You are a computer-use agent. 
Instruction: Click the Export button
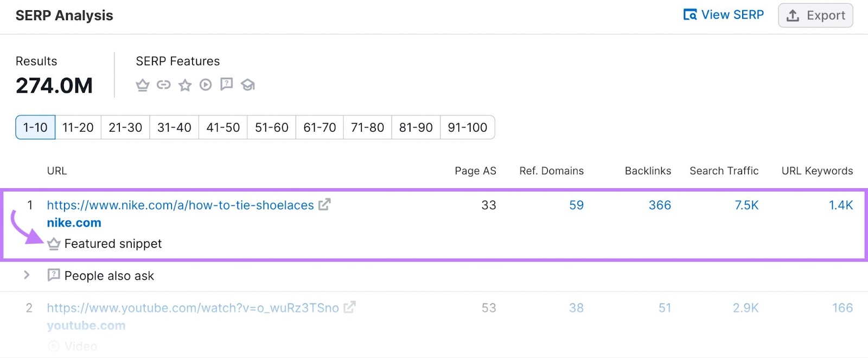pos(815,15)
